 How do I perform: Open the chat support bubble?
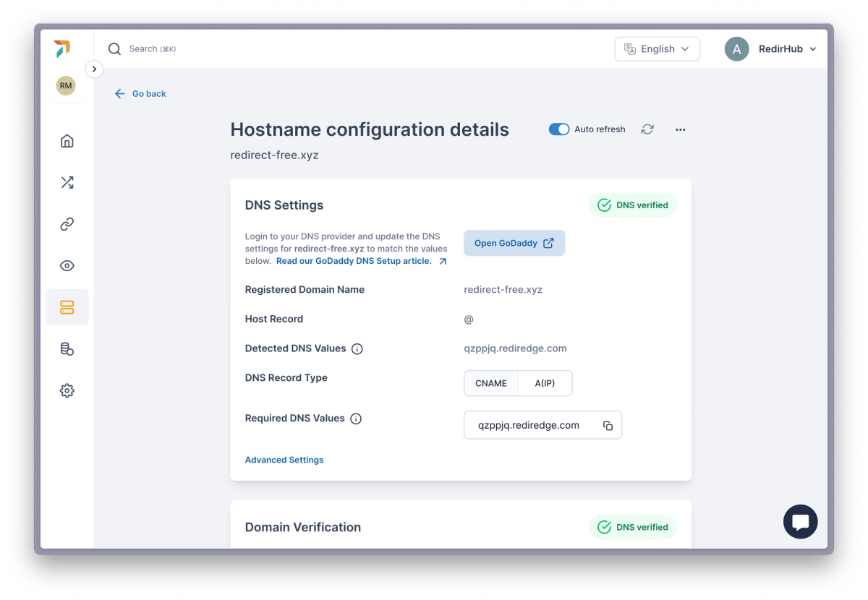pyautogui.click(x=800, y=522)
